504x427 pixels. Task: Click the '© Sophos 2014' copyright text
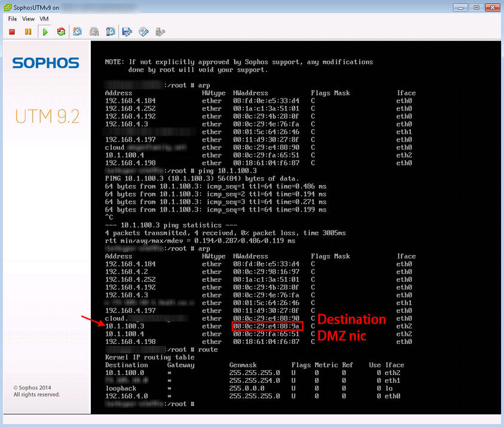coord(32,388)
